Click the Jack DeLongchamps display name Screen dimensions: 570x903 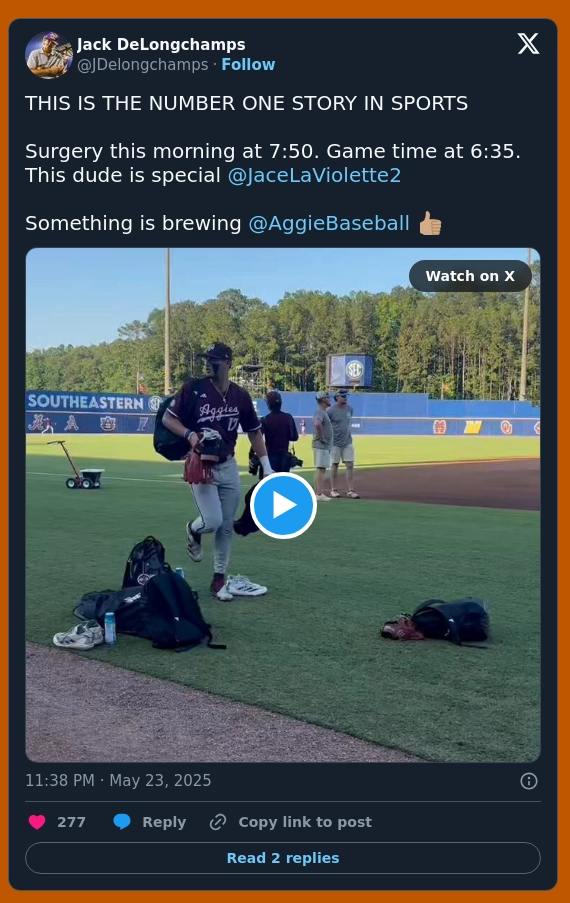point(161,44)
